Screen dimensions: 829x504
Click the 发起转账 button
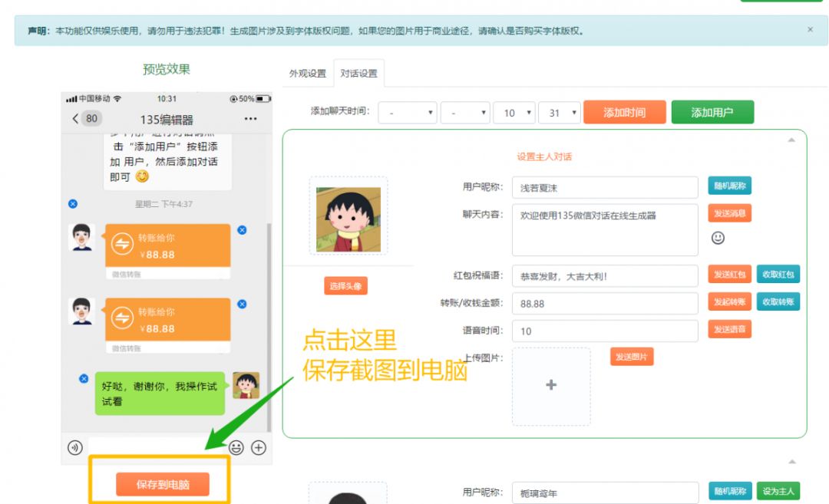(730, 301)
